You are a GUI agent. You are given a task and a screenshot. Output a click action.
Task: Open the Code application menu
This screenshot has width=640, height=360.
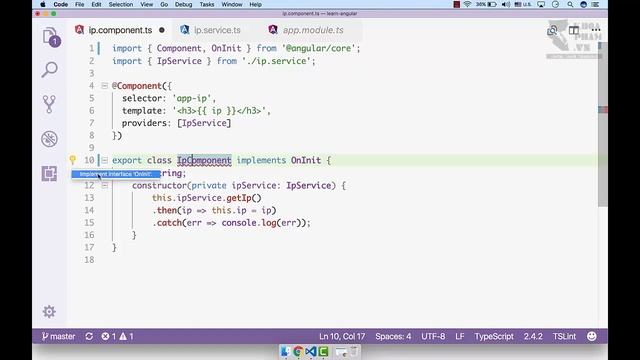[x=60, y=4]
